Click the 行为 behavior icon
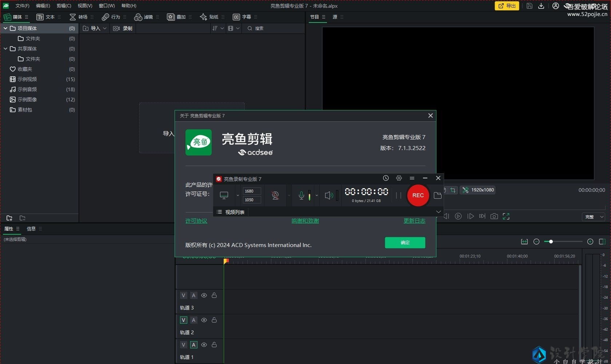Image resolution: width=611 pixels, height=364 pixels. coord(105,17)
